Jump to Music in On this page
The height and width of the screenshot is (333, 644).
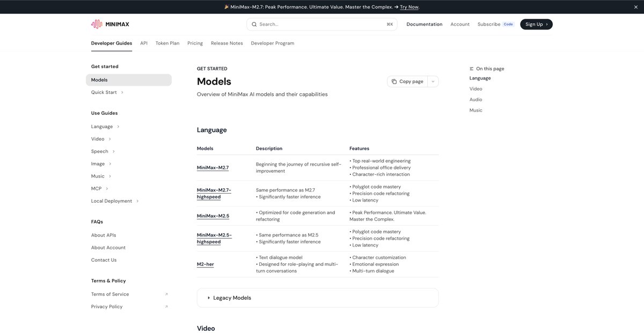pos(476,110)
